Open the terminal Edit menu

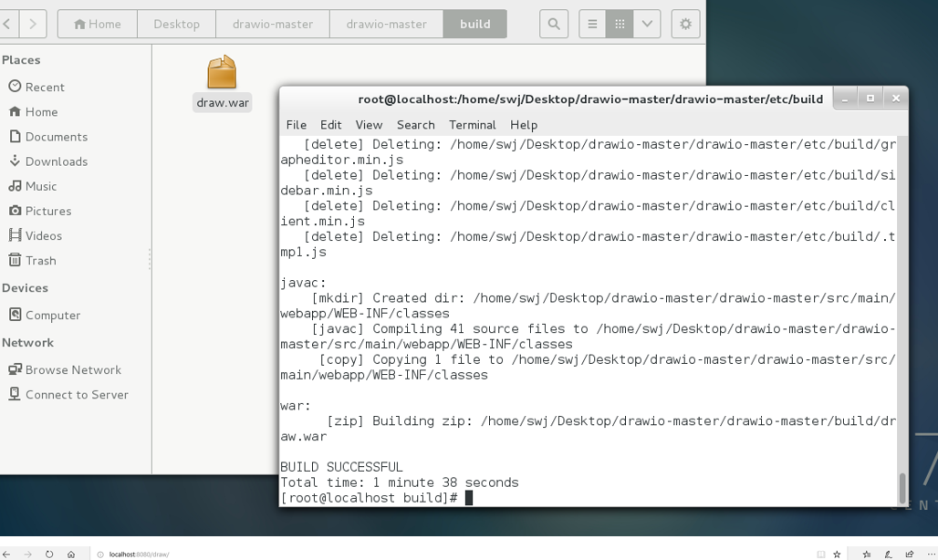pos(331,125)
